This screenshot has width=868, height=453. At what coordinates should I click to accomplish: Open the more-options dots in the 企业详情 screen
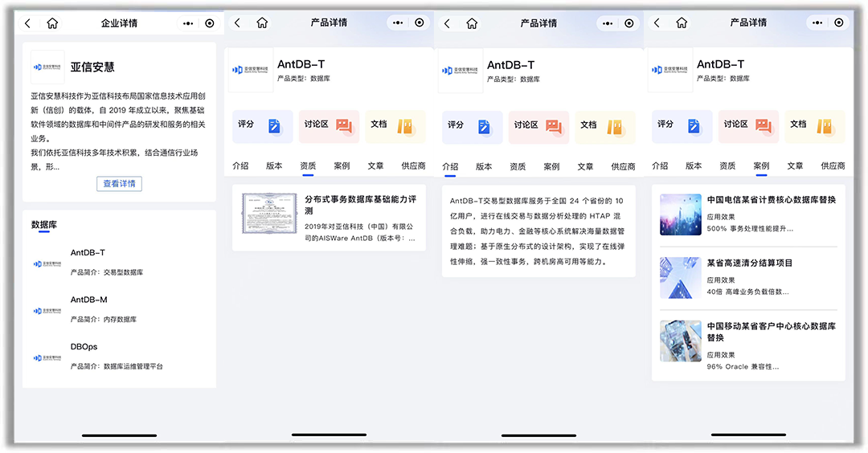pyautogui.click(x=188, y=23)
